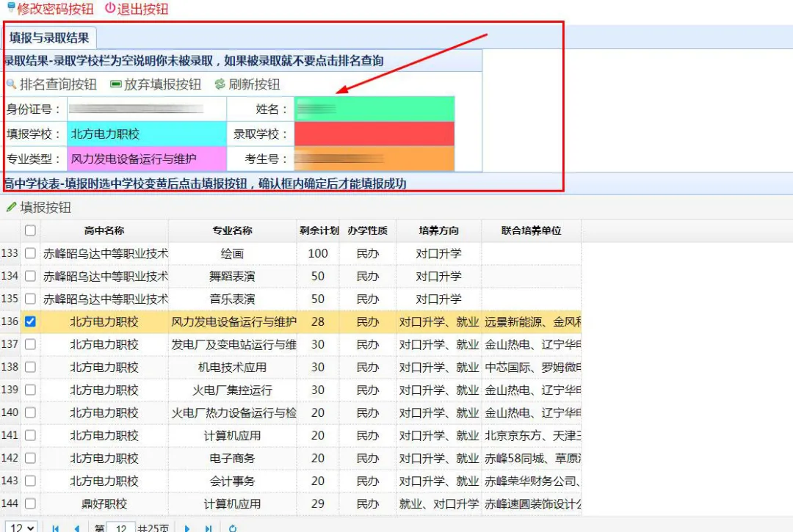Go to first page with pager icon

point(56,528)
